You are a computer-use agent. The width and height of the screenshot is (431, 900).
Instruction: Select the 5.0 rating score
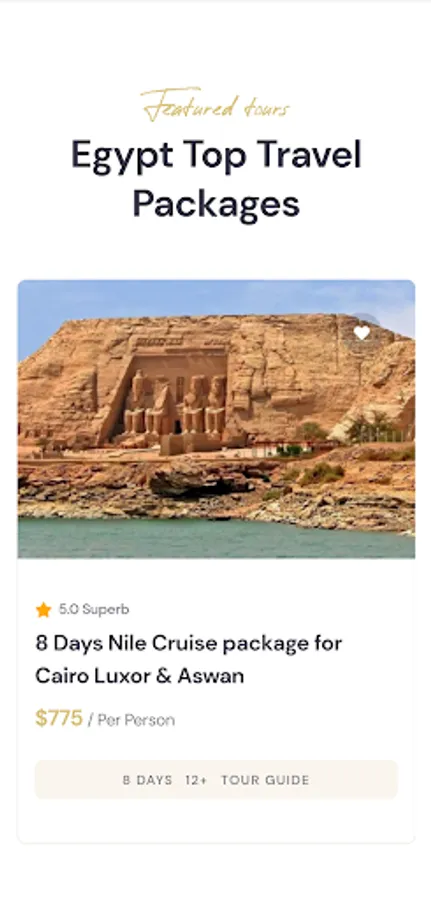(69, 610)
